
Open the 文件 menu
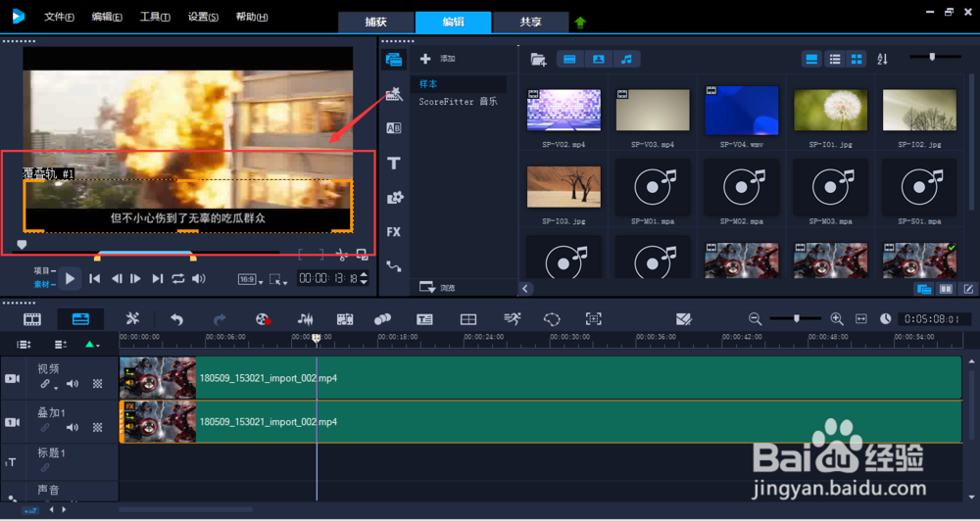click(60, 18)
